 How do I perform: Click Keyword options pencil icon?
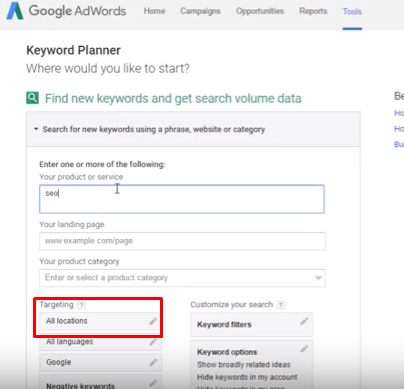click(x=304, y=349)
